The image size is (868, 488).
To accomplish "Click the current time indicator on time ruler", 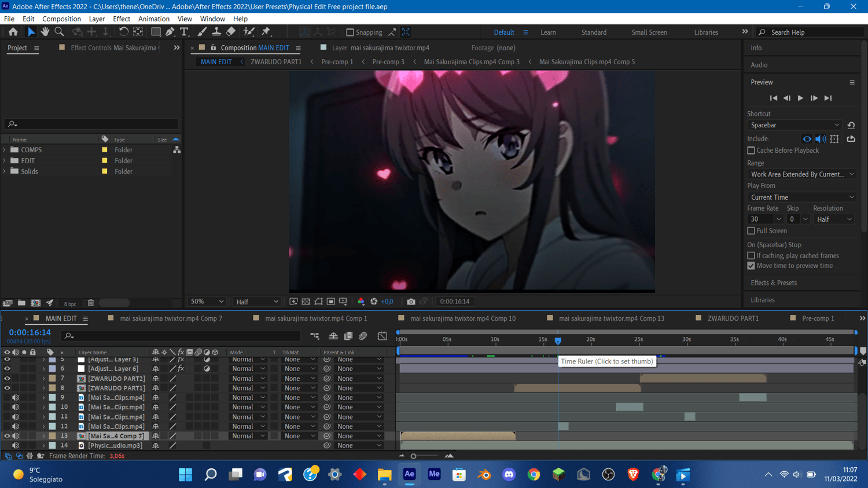I will [558, 340].
